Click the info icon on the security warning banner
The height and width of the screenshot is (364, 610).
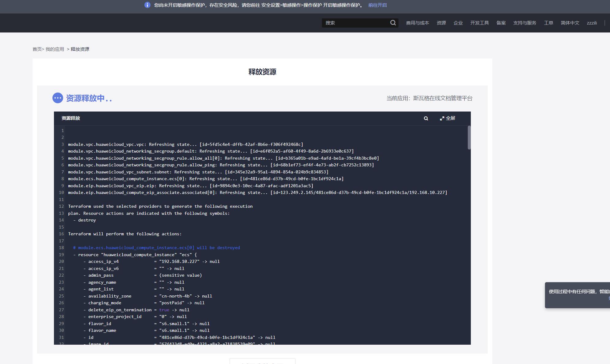click(148, 5)
